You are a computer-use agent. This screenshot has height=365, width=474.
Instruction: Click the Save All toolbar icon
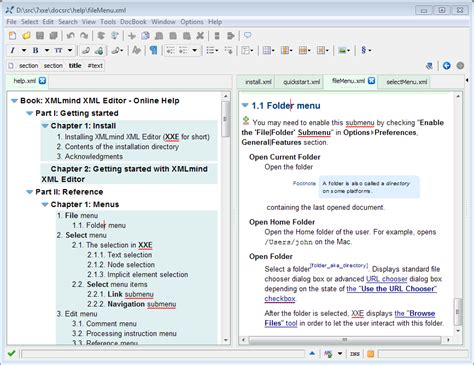(53, 35)
